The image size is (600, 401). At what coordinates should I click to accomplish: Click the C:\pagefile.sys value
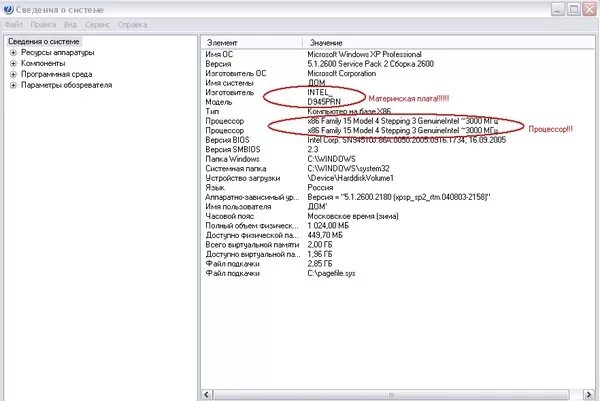[x=331, y=274]
